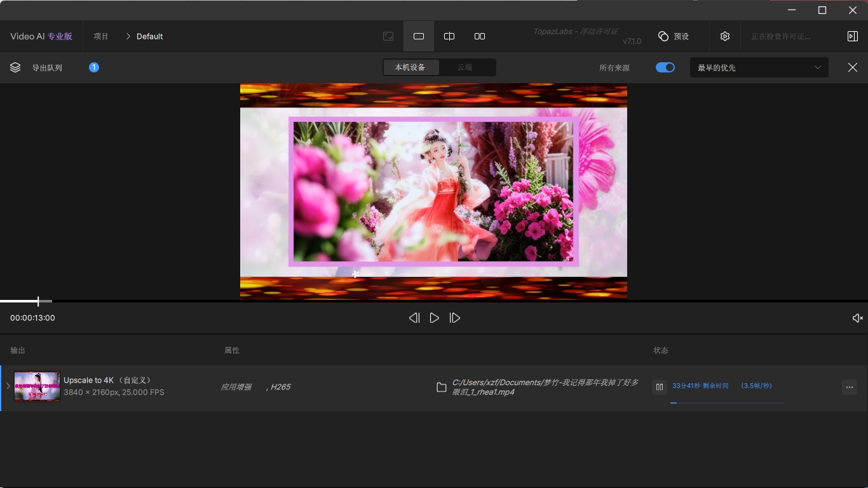This screenshot has width=868, height=488.
Task: Disable the 所有来源 toggle switch
Action: pos(665,67)
